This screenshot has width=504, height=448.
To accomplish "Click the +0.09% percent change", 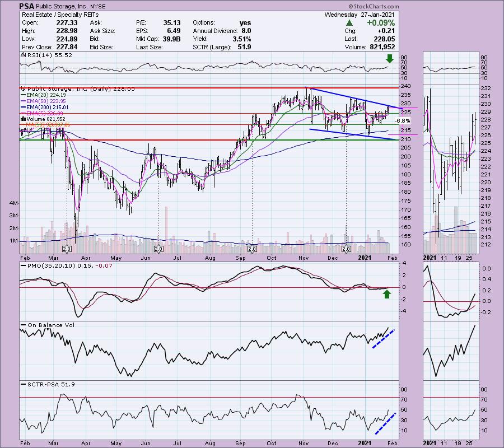I will pos(381,23).
